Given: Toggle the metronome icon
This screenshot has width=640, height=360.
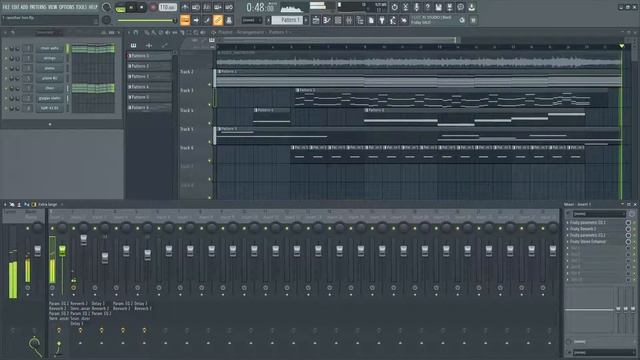Looking at the screenshot, I should coord(184,7).
